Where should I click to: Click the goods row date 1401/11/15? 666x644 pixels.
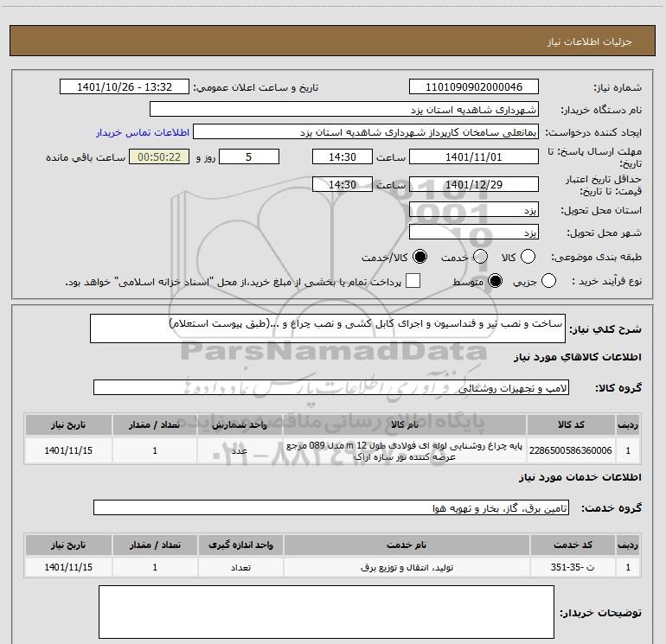click(x=68, y=450)
